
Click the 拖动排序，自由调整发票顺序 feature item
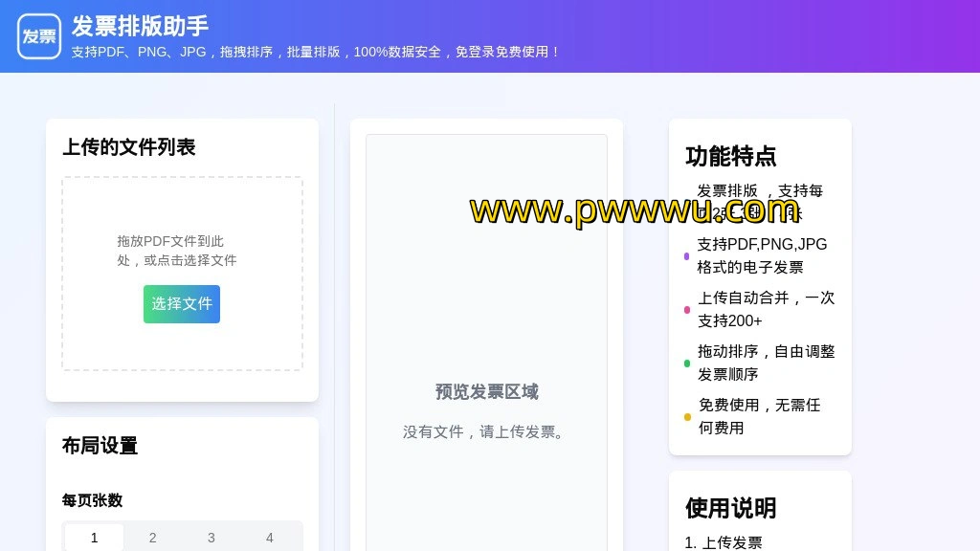click(760, 363)
